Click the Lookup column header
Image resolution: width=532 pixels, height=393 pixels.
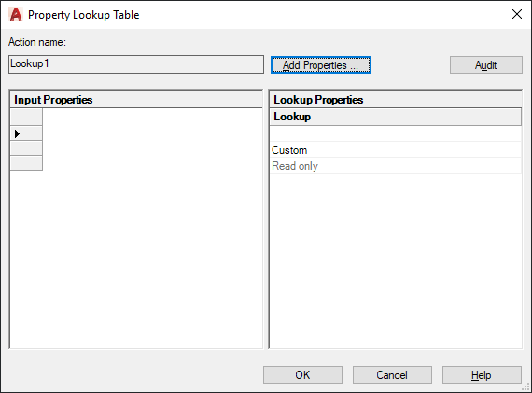pyautogui.click(x=396, y=117)
